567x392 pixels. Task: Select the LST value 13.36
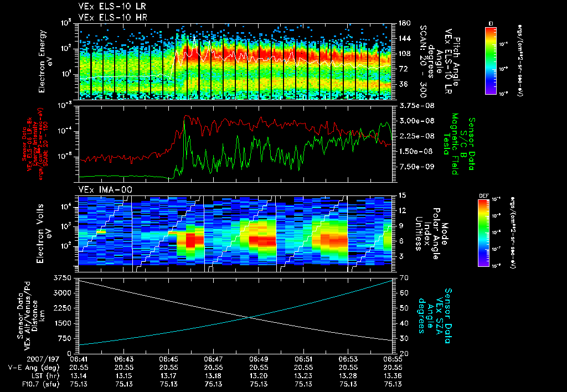click(393, 376)
